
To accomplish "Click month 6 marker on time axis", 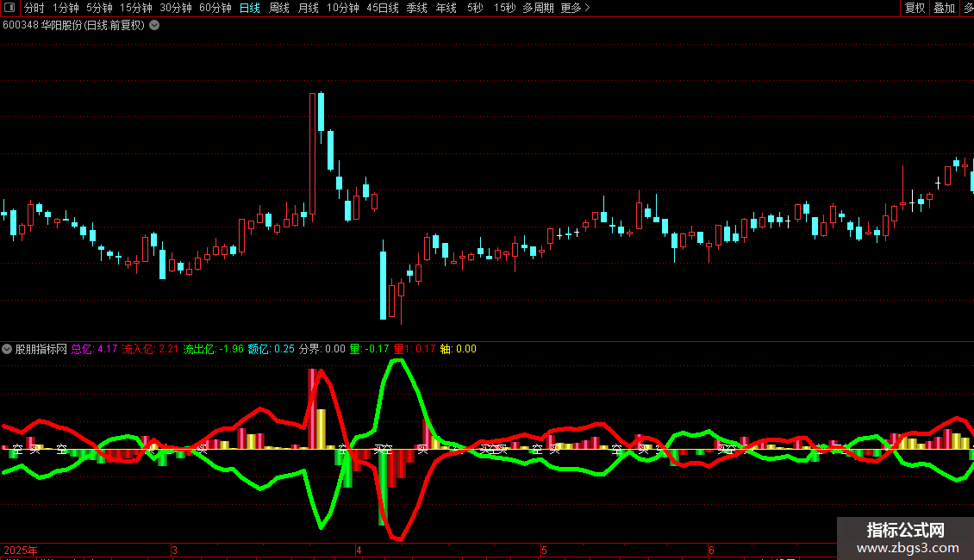I will click(x=711, y=550).
